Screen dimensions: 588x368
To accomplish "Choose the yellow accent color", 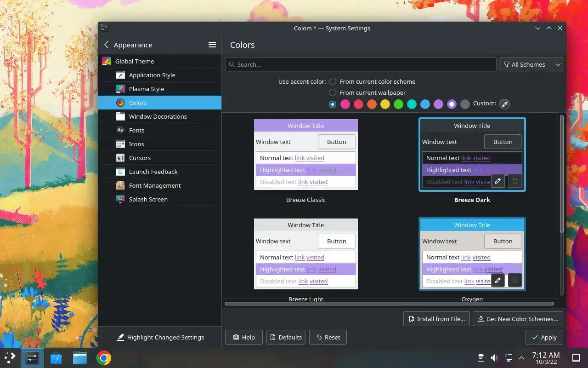I will tap(385, 104).
